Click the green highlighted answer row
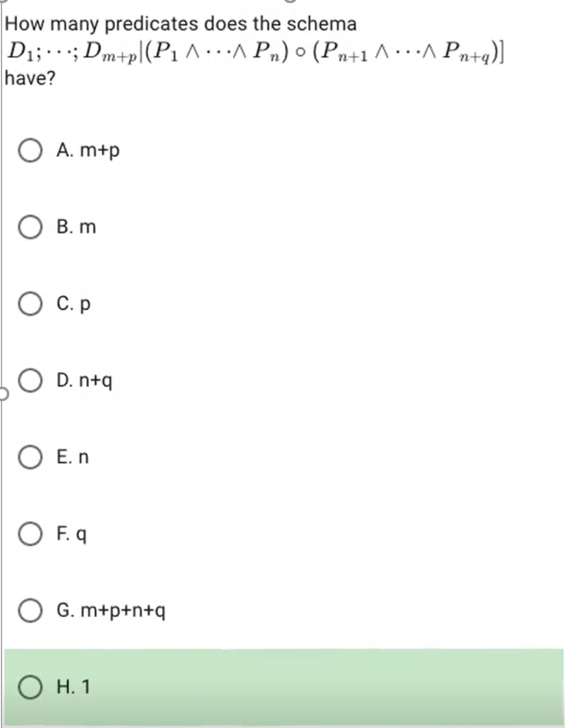Viewport: 565px width, 728px height. coord(282,687)
